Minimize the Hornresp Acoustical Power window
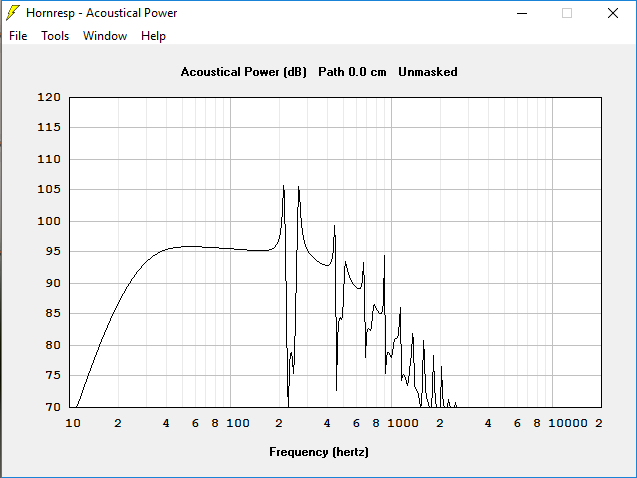The image size is (637, 478). (522, 13)
